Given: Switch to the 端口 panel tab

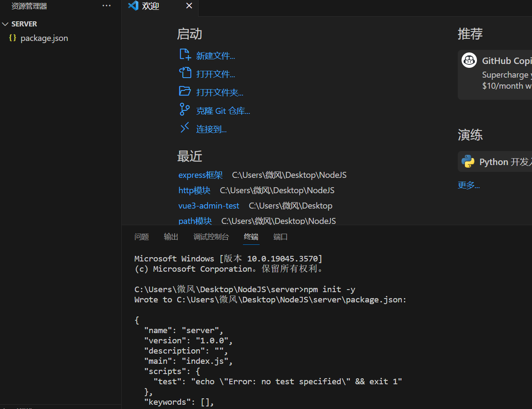Looking at the screenshot, I should click(x=281, y=237).
